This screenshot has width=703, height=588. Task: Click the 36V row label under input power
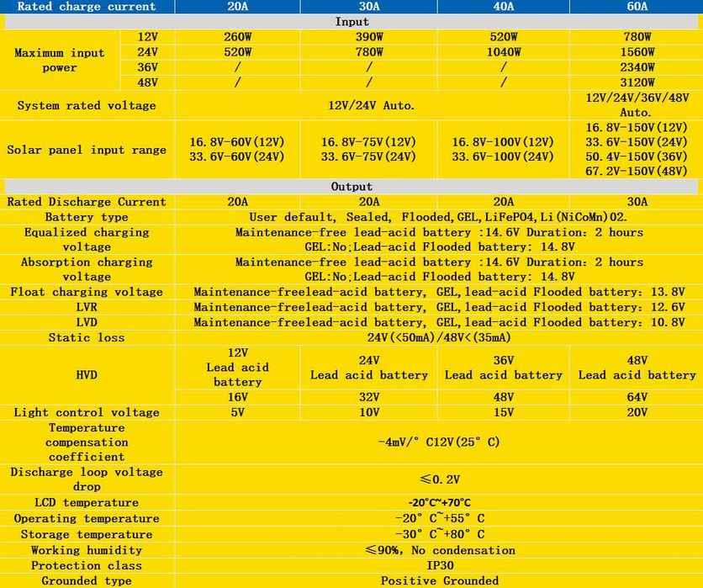pos(147,67)
